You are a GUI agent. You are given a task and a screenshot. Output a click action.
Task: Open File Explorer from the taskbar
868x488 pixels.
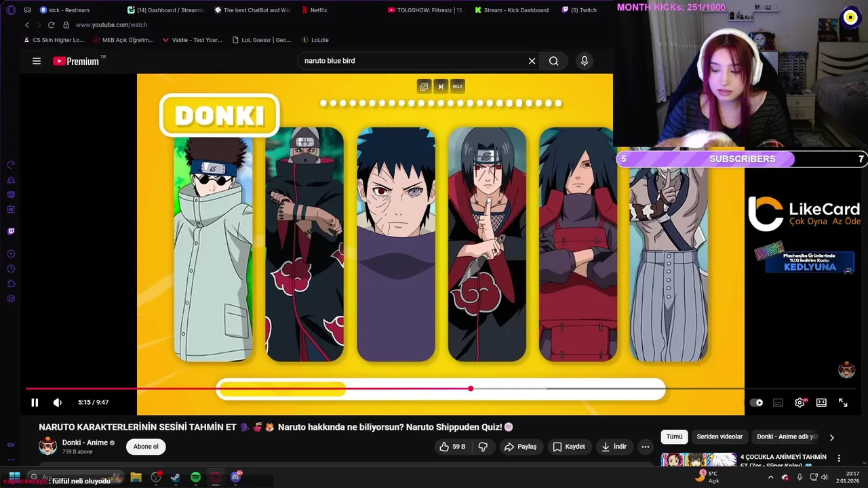(136, 477)
